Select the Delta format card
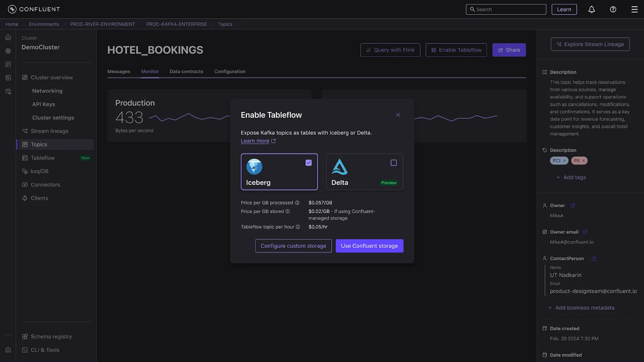The image size is (644, 362). tap(365, 172)
